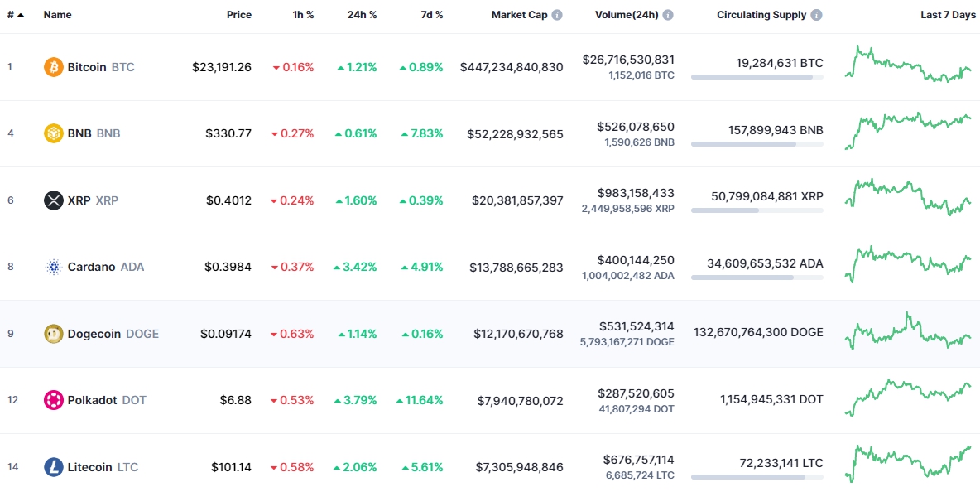Click the XRP black logo icon

[54, 200]
